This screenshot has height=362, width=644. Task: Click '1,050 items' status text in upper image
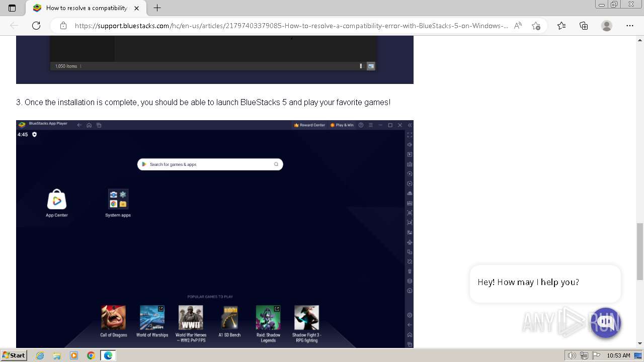click(x=66, y=66)
